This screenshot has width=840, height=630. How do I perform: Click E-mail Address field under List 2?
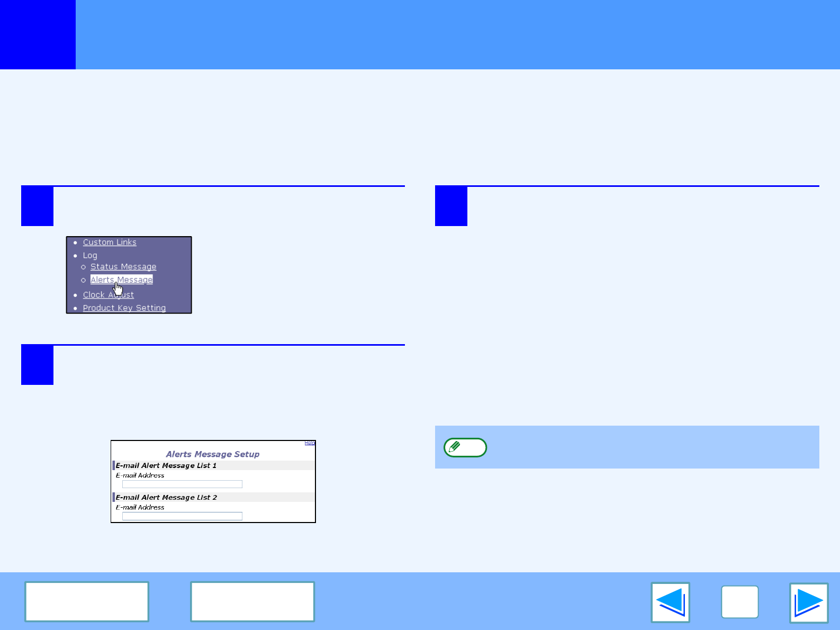(x=182, y=516)
